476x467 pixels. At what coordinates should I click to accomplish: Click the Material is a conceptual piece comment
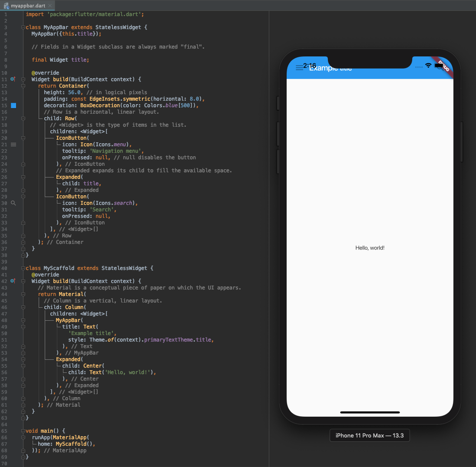click(139, 288)
